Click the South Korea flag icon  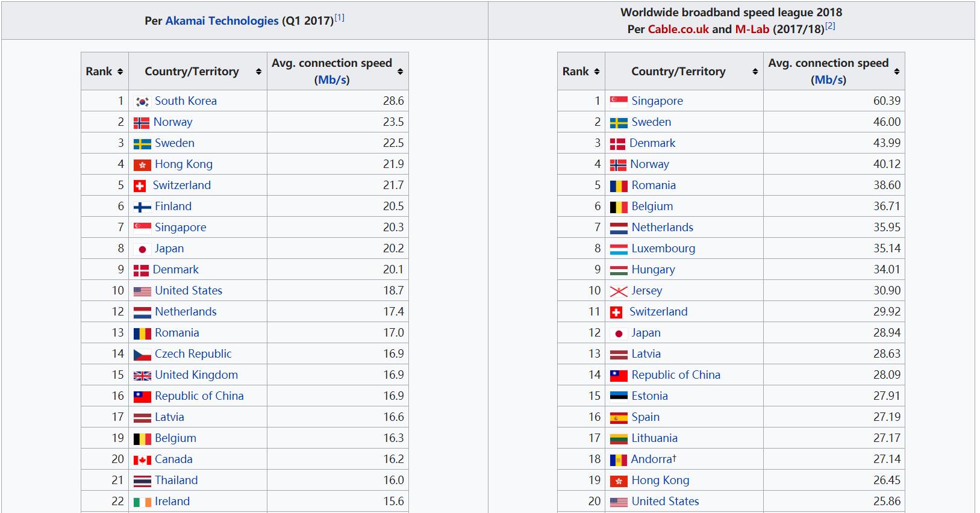pyautogui.click(x=142, y=102)
